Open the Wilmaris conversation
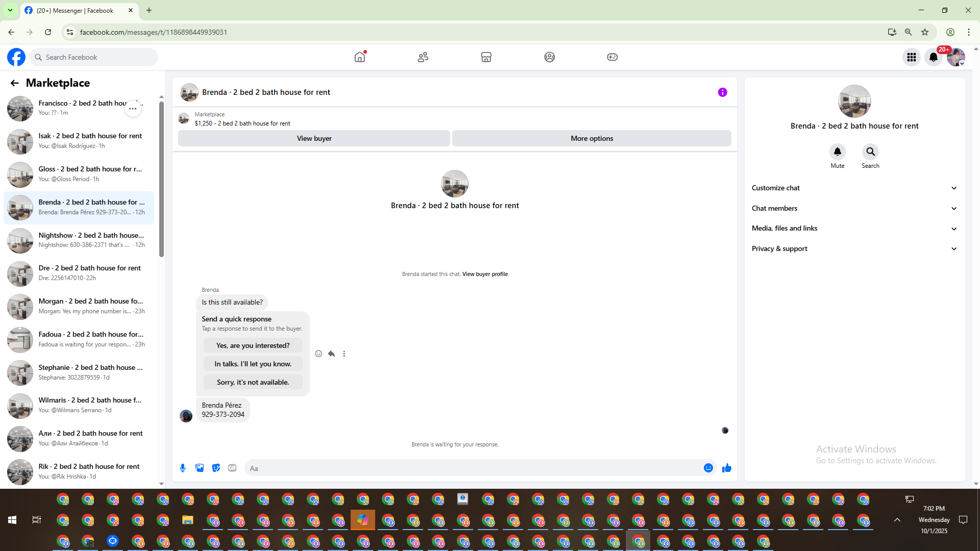Screen dimensions: 980x551 coord(79,406)
